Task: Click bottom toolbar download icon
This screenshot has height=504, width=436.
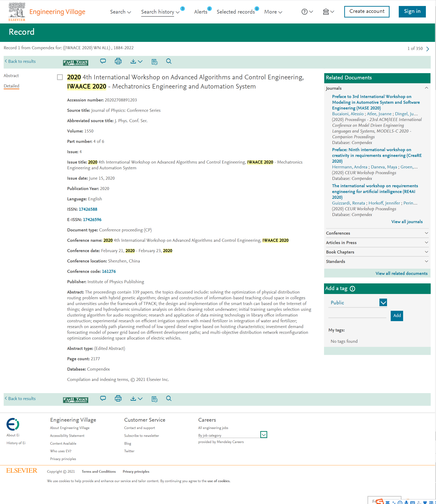Action: (x=133, y=399)
